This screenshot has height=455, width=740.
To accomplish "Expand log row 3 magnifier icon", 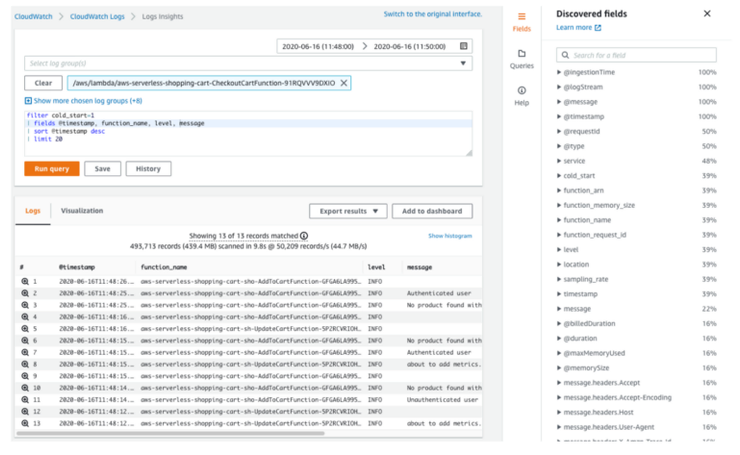I will point(25,305).
